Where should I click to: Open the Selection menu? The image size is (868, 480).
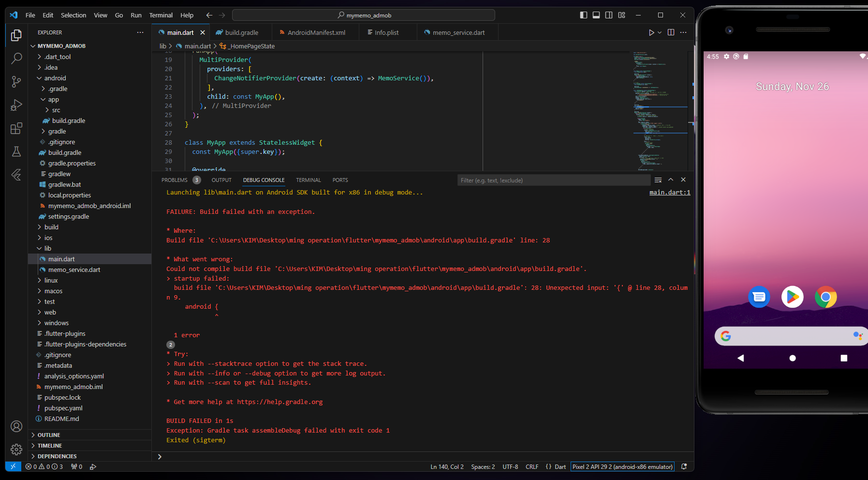click(74, 15)
